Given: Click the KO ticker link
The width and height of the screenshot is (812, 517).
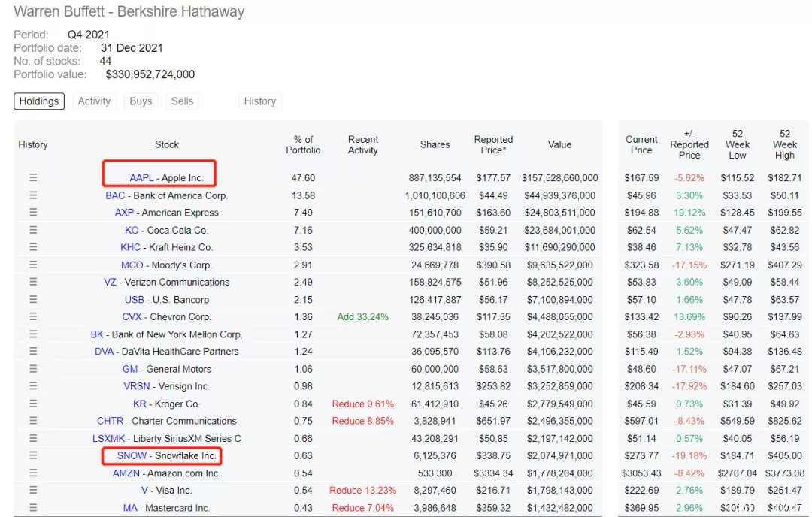Looking at the screenshot, I should (x=132, y=230).
